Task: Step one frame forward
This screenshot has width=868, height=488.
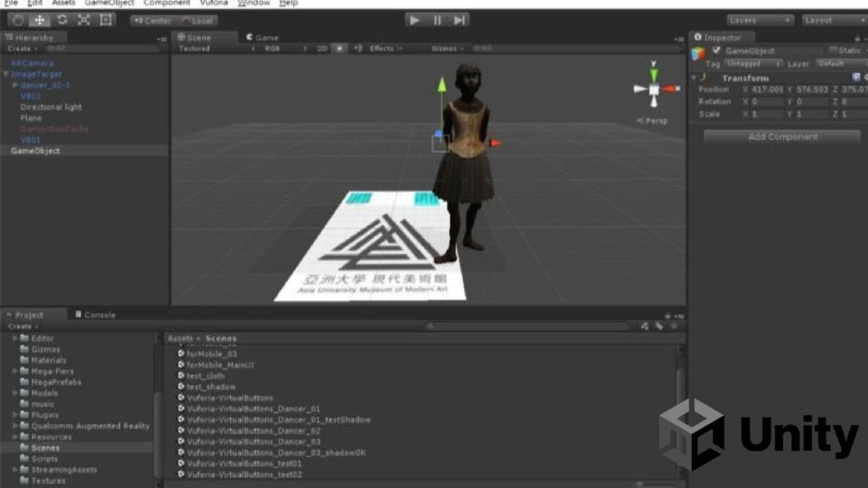Action: click(459, 20)
